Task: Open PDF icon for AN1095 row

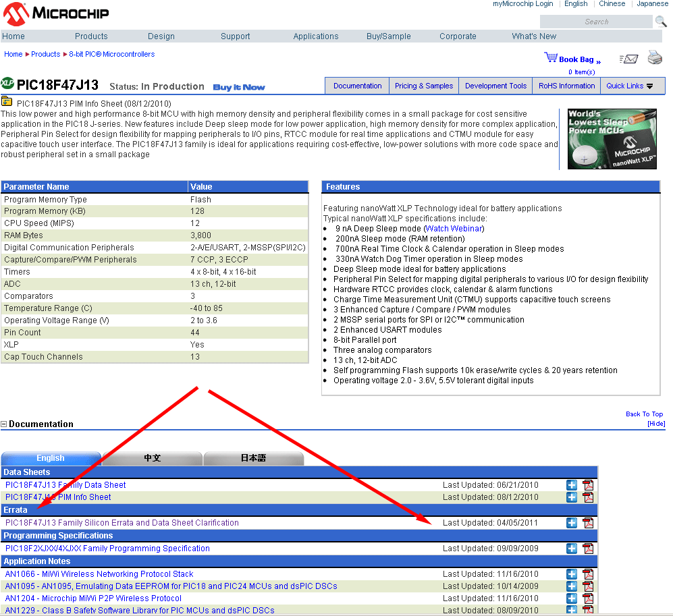Action: pos(587,586)
